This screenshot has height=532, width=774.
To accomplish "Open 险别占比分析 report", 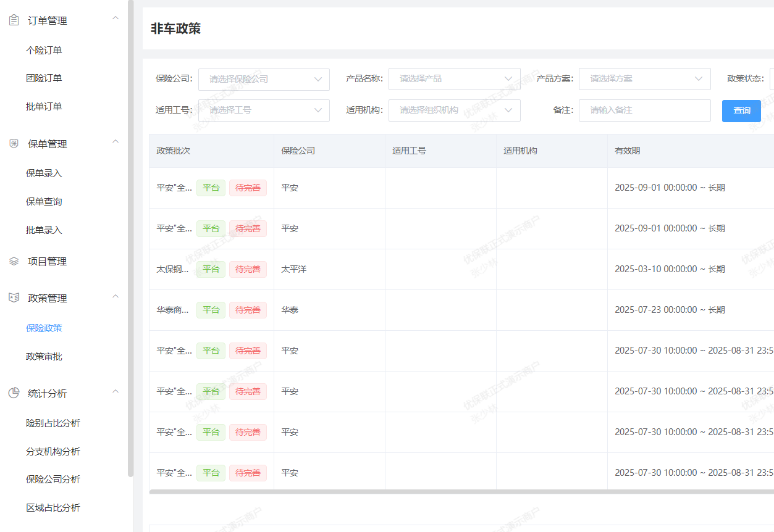I will (x=53, y=423).
